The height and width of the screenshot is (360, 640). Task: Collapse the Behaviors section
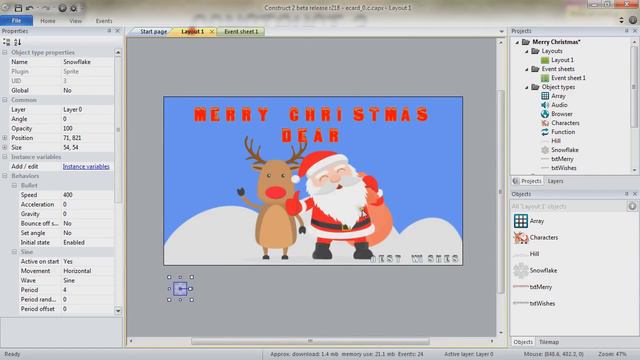click(x=5, y=176)
